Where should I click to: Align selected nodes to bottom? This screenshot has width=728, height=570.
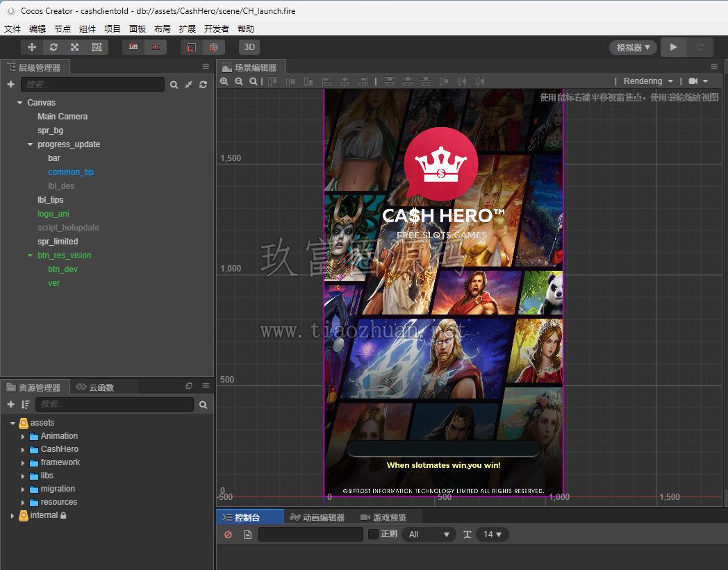click(308, 82)
